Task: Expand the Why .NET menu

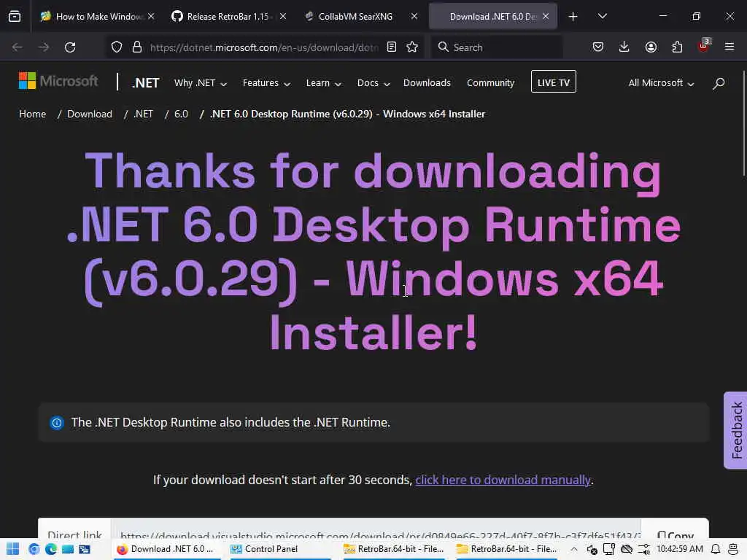Action: click(200, 83)
